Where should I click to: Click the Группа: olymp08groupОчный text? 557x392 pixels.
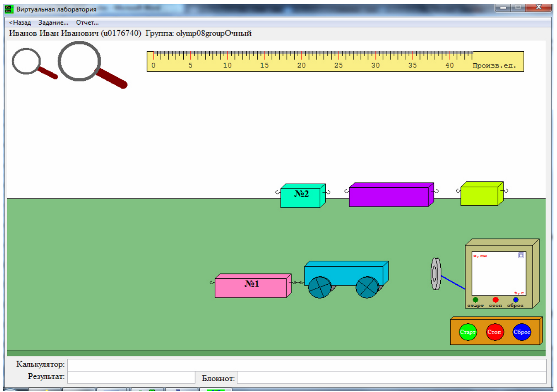[x=199, y=33]
